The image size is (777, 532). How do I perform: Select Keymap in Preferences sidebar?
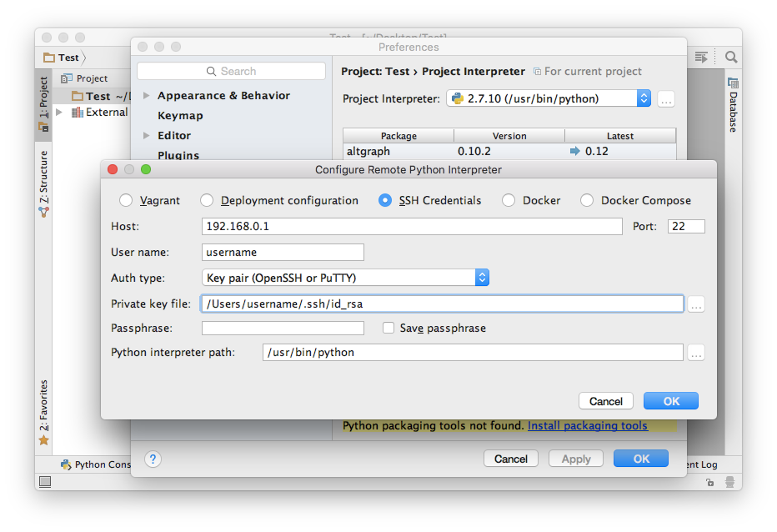coord(180,116)
